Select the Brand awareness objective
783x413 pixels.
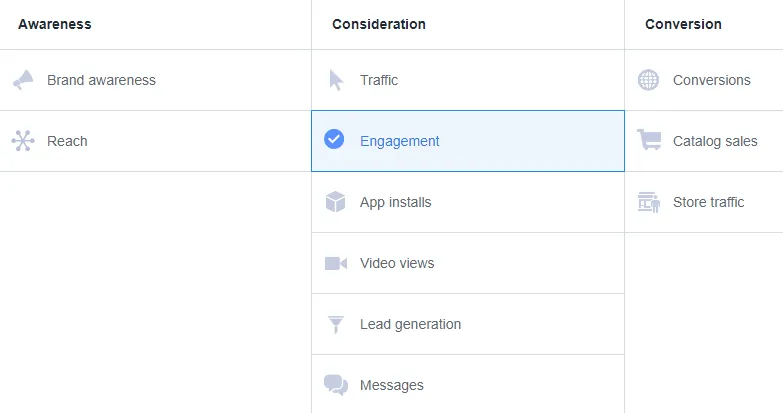click(x=101, y=80)
